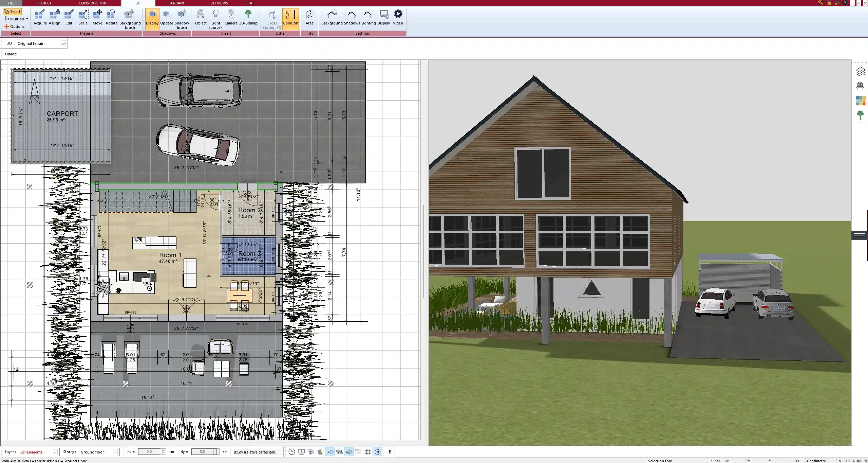Toggle the shadows Display button
868x463 pixels.
click(x=152, y=18)
